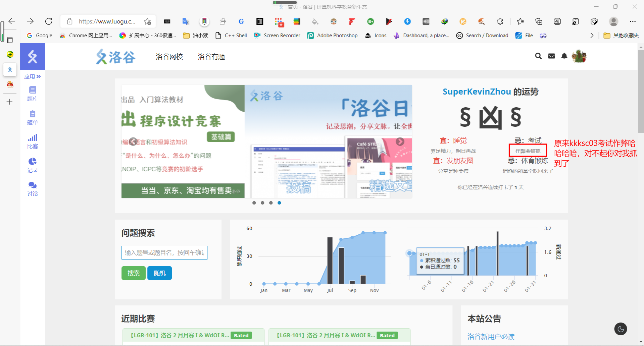This screenshot has width=644, height=346.
Task: Click the green 搜索 button
Action: point(134,273)
